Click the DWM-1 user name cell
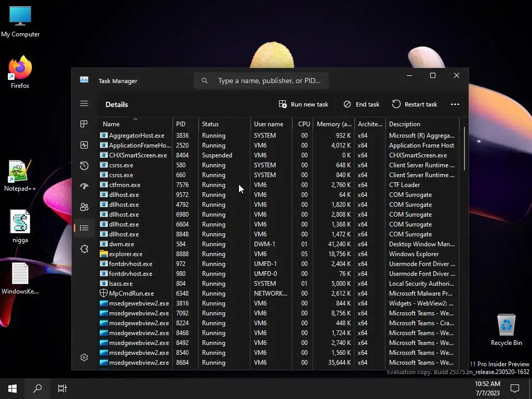532x399 pixels. pyautogui.click(x=264, y=244)
